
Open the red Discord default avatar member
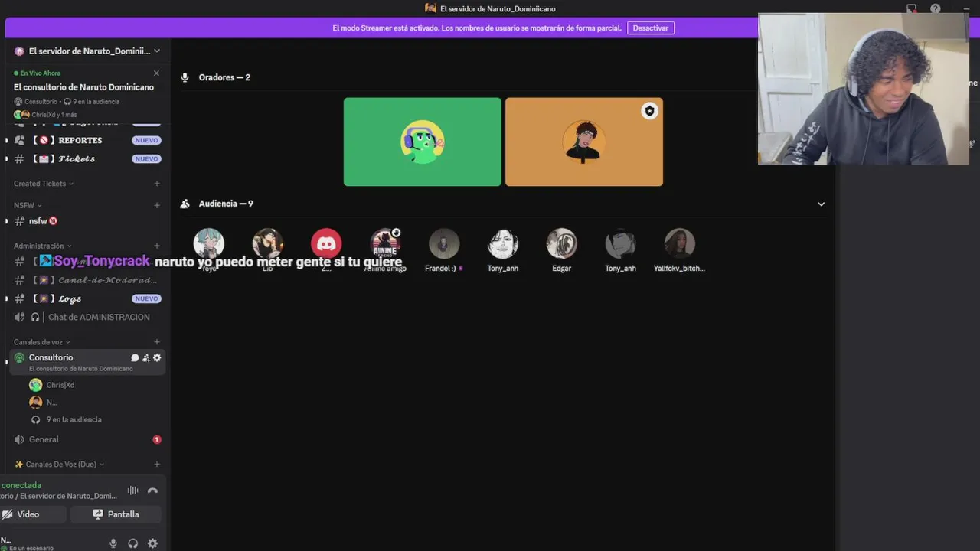[326, 243]
